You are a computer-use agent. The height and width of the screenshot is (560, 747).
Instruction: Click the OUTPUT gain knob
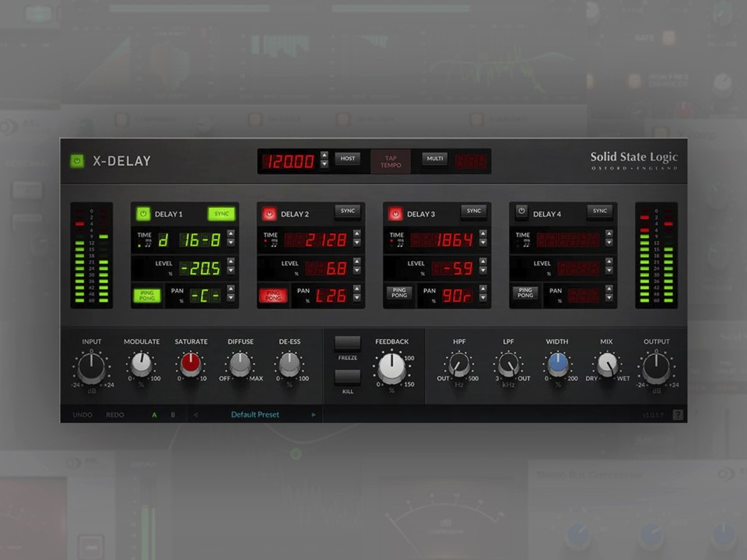tap(656, 367)
